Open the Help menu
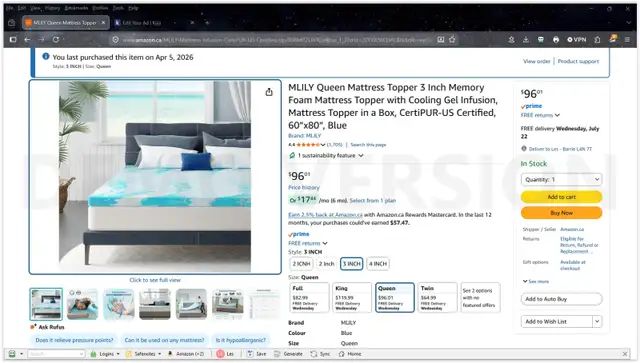 [x=133, y=8]
